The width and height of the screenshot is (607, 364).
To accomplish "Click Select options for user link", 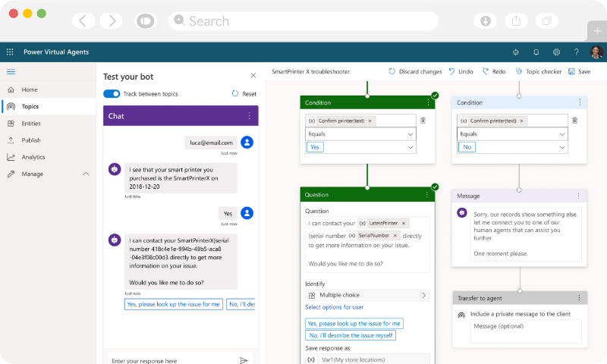I will coord(334,307).
